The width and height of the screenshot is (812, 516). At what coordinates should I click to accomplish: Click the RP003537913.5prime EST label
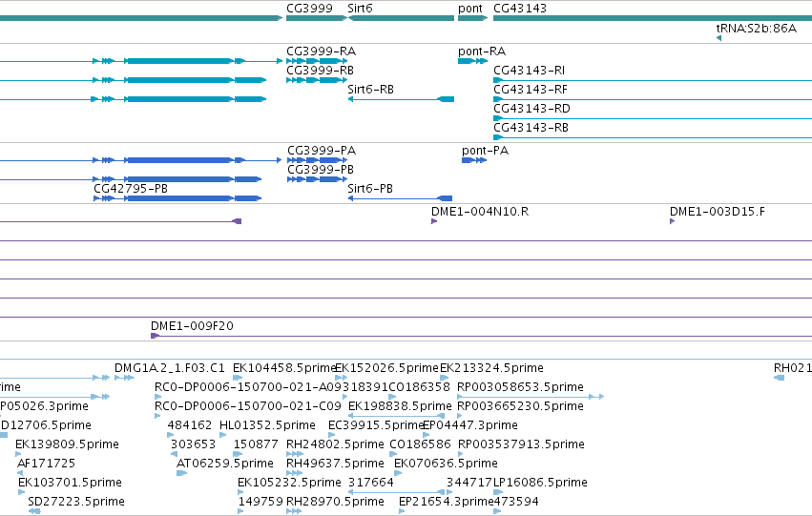point(522,444)
